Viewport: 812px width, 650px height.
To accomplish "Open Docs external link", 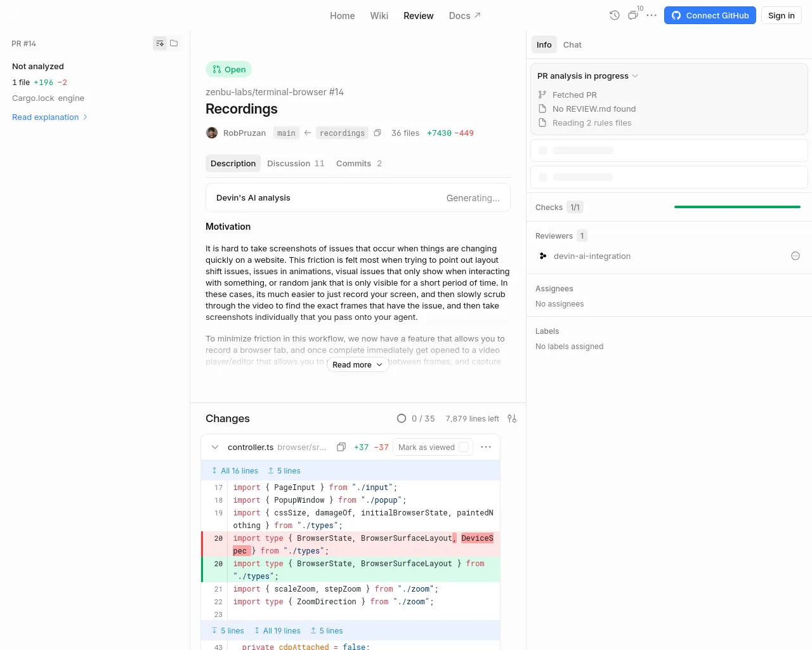I will [x=464, y=15].
